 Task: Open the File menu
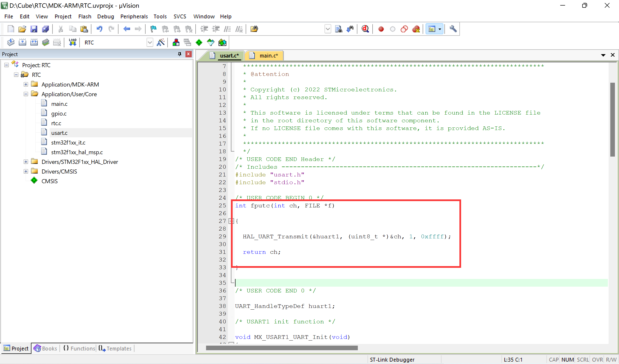[x=9, y=16]
